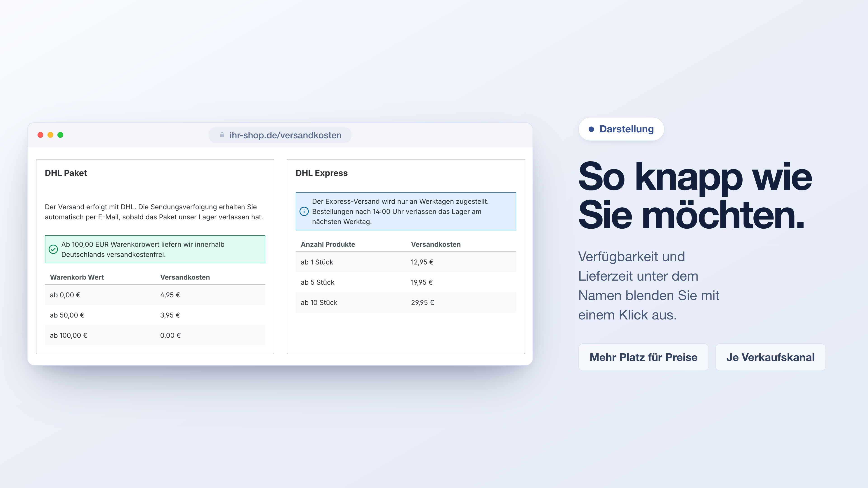Click the Verfügbarkeit und Lieferzeit paragraph
Viewport: 868px width, 488px height.
pyautogui.click(x=649, y=286)
